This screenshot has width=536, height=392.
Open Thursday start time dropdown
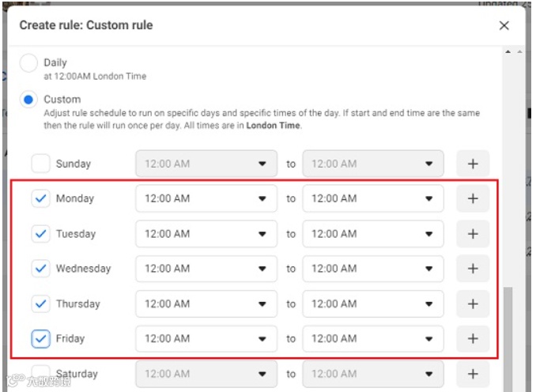pyautogui.click(x=206, y=303)
